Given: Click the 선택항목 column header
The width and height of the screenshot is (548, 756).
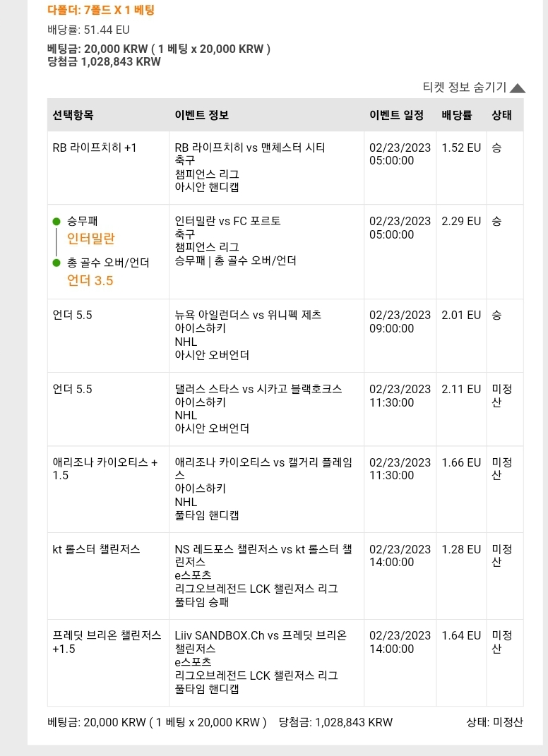Looking at the screenshot, I should pyautogui.click(x=73, y=115).
